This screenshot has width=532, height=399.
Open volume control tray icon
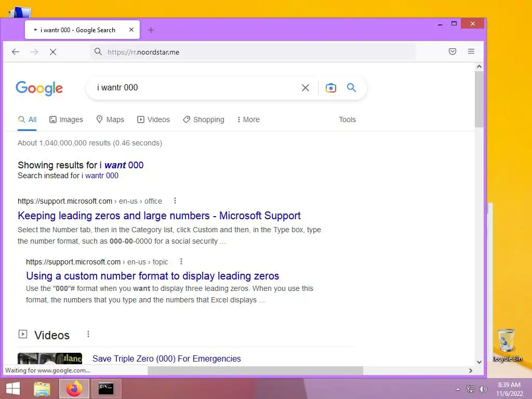coord(483,389)
